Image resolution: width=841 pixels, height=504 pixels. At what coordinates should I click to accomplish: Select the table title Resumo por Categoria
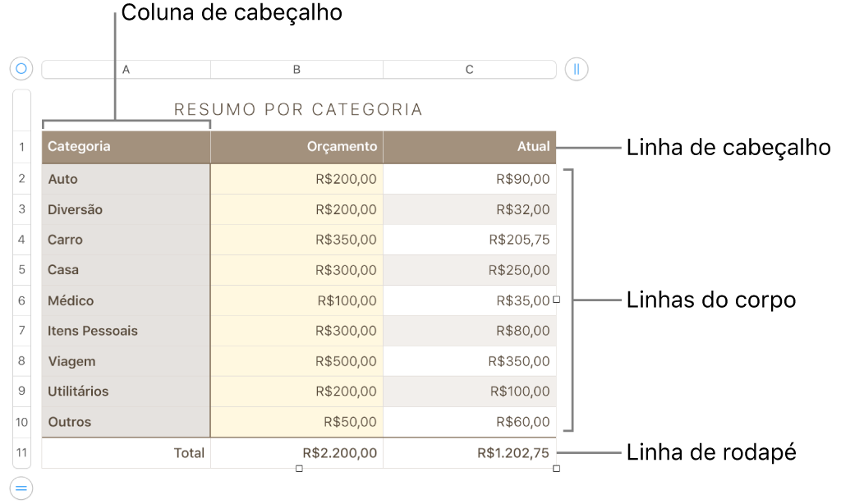[296, 108]
